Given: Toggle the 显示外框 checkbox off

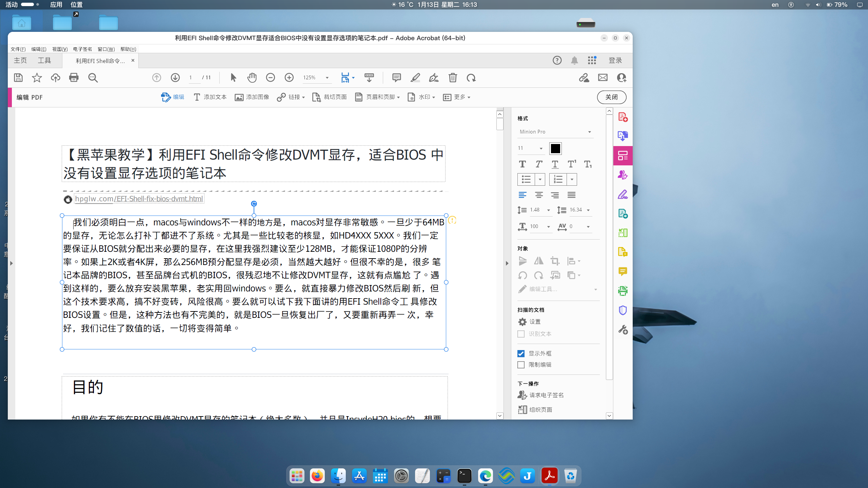Looking at the screenshot, I should (x=521, y=353).
